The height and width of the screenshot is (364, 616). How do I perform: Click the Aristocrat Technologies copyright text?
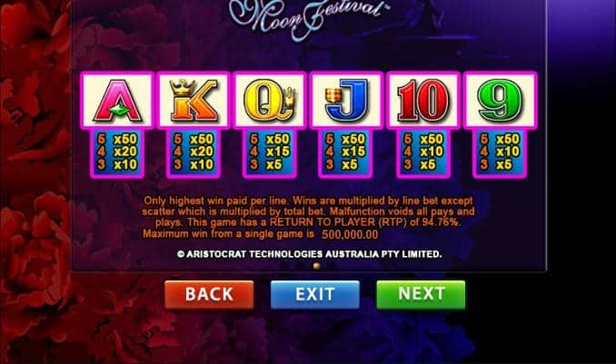click(309, 254)
